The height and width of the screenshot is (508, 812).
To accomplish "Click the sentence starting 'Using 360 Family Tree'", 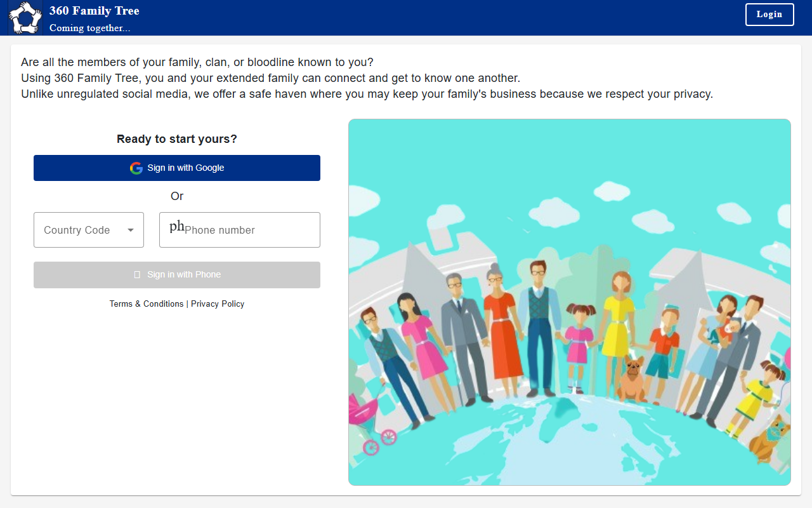I will pyautogui.click(x=270, y=78).
